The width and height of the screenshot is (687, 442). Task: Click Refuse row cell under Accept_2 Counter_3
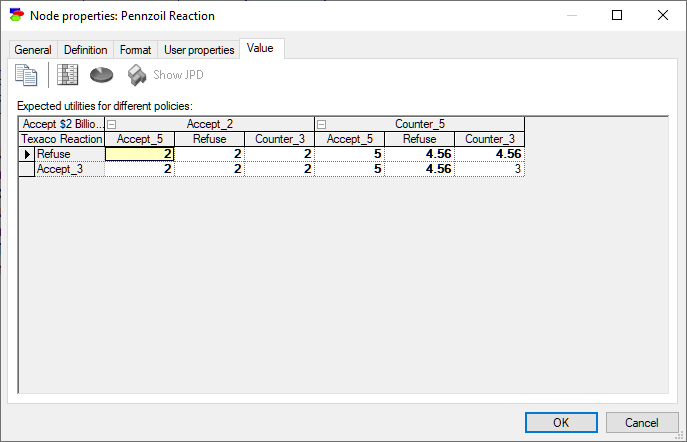(x=280, y=154)
